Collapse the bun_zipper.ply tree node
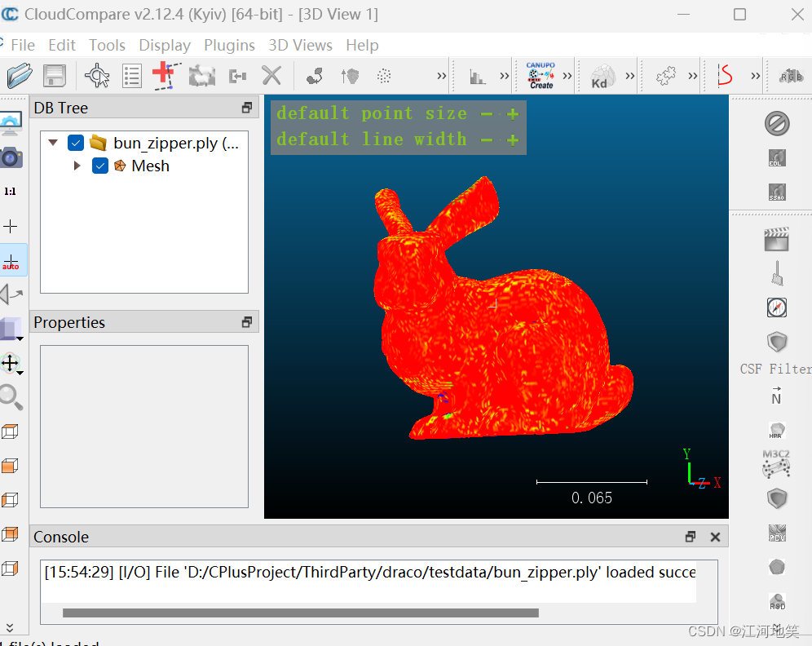 point(53,142)
